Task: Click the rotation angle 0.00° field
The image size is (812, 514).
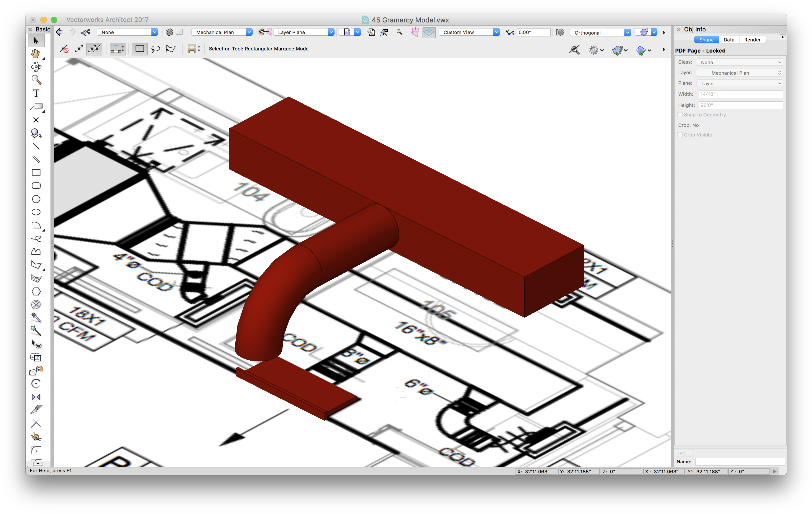Action: point(533,32)
